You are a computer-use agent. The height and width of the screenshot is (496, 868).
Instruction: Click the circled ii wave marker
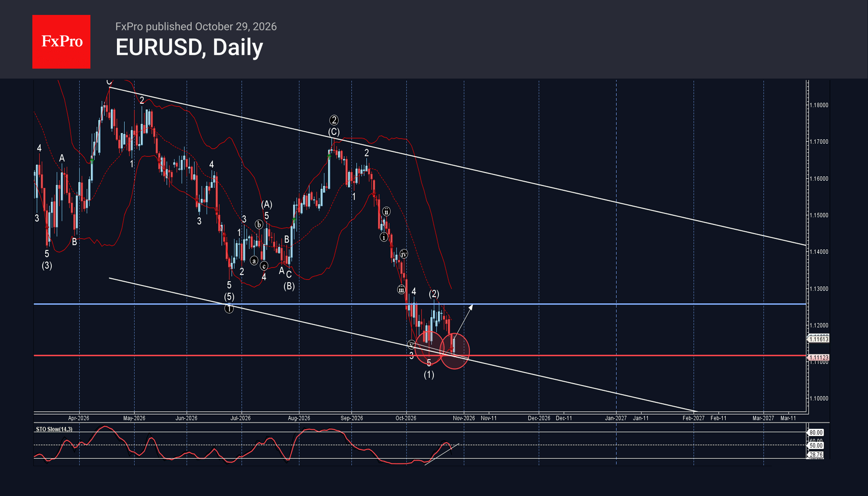pos(386,212)
